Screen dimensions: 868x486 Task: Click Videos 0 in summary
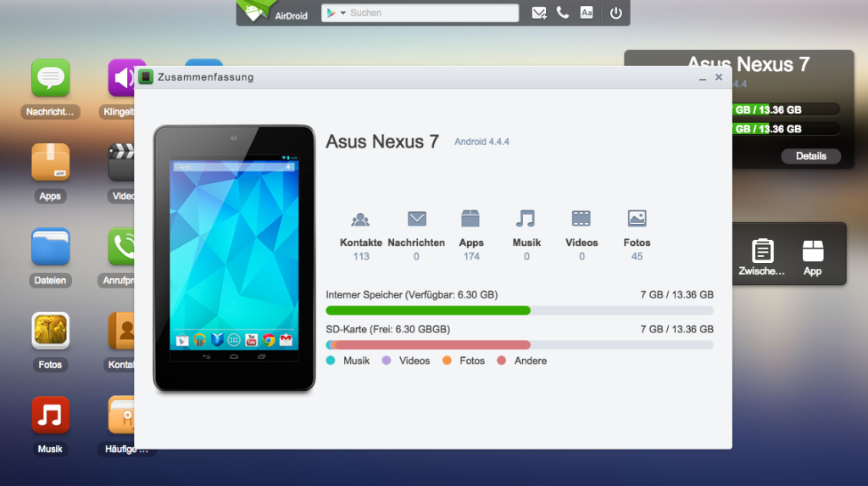pos(581,236)
